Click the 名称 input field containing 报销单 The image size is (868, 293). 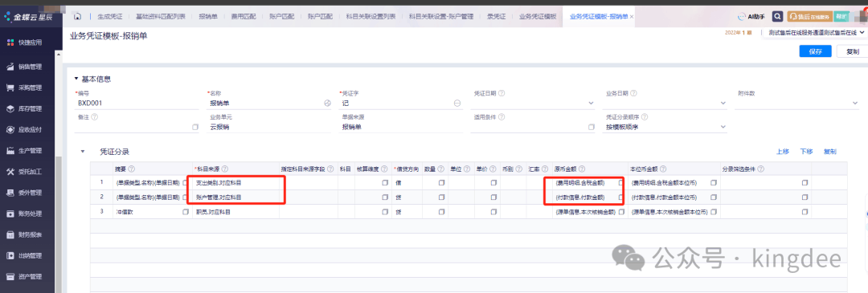(x=266, y=104)
